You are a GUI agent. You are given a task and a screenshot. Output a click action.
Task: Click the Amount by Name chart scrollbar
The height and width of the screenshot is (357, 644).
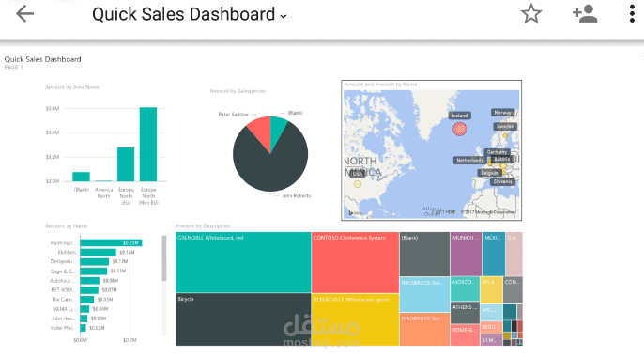point(164,258)
